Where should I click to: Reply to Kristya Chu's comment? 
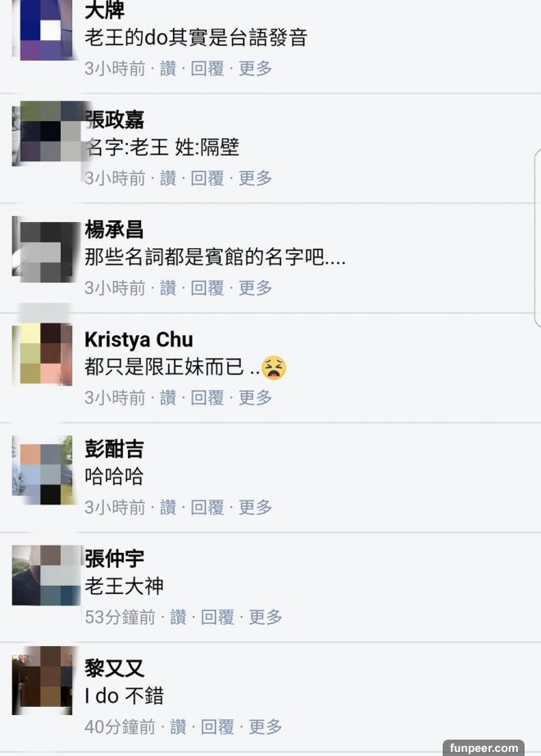[207, 398]
